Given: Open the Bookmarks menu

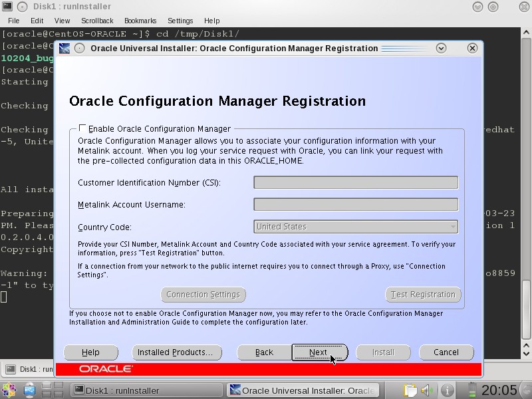Looking at the screenshot, I should 140,21.
